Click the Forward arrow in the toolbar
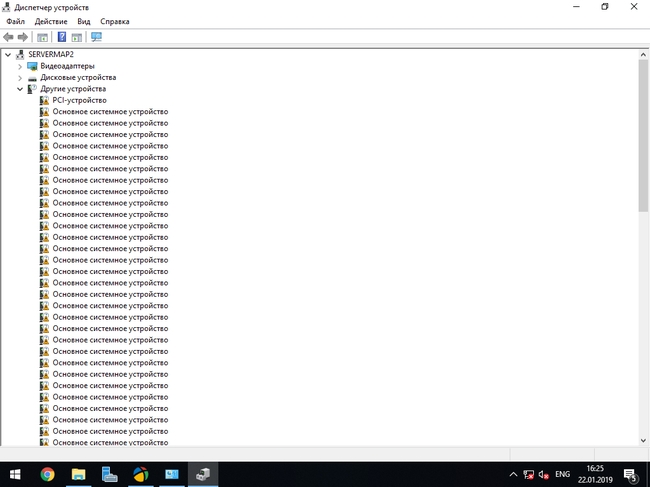 coord(22,37)
